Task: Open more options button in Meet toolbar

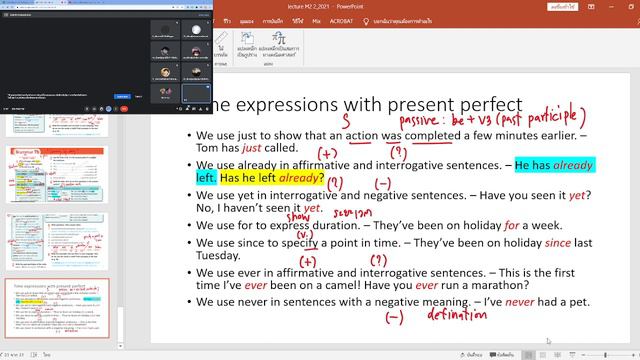Action: [116, 109]
